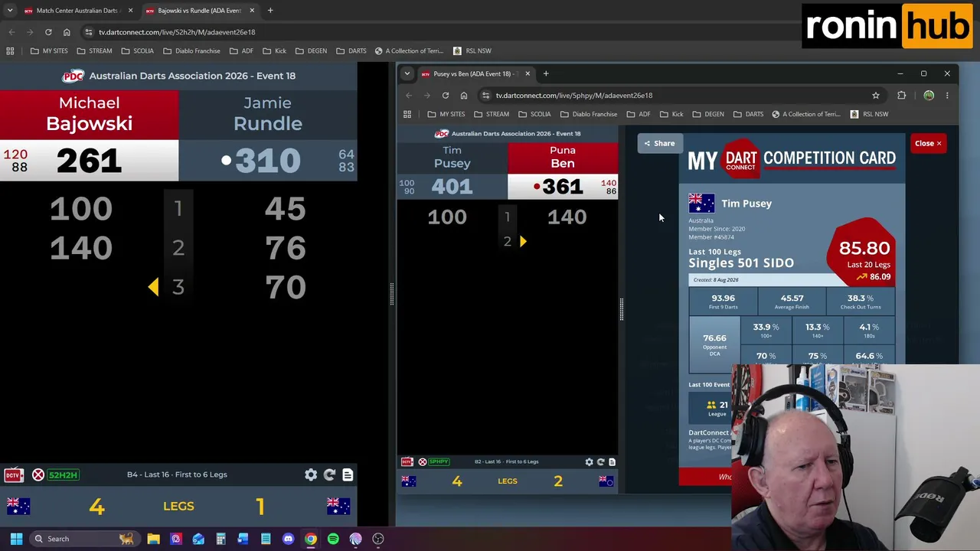Close the Match Center Australian Darts tab
Screen dimensions: 980x551
tap(130, 11)
